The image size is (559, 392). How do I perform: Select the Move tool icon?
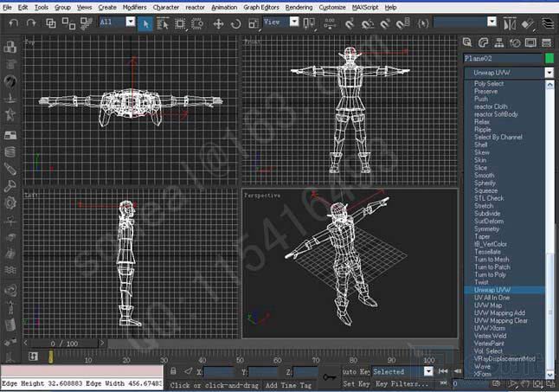(218, 24)
